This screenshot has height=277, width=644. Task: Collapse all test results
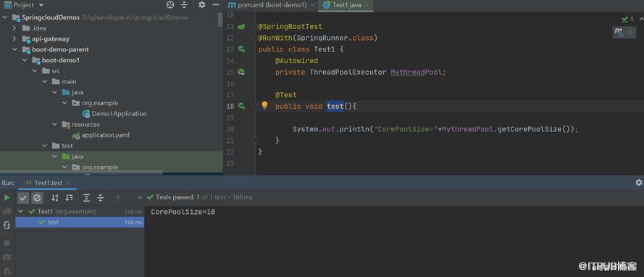click(x=100, y=198)
